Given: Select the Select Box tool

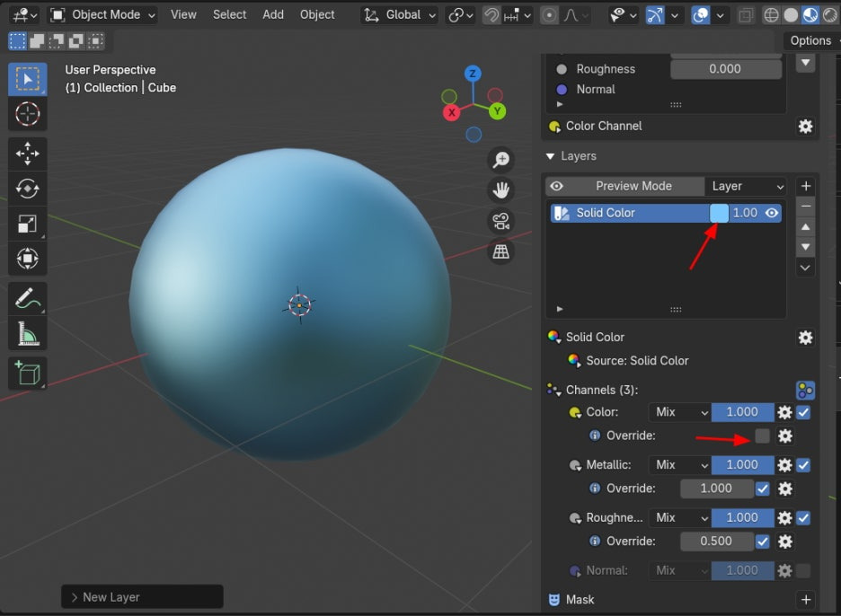Looking at the screenshot, I should (27, 79).
